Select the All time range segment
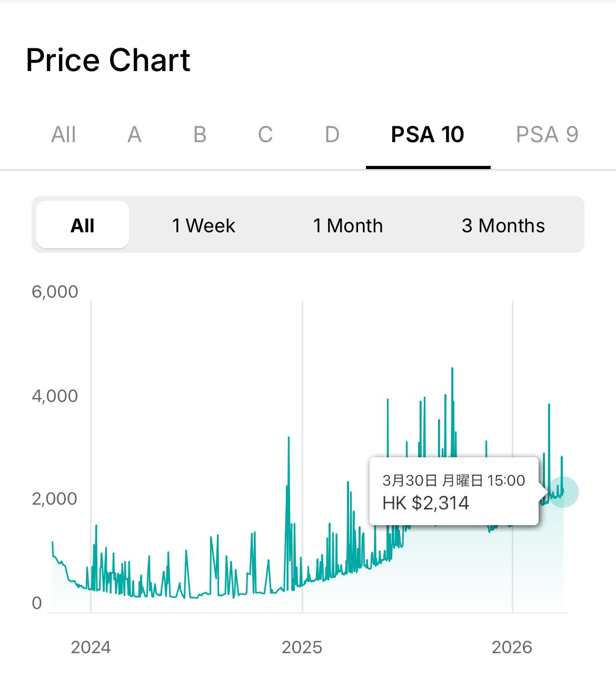 pos(83,225)
